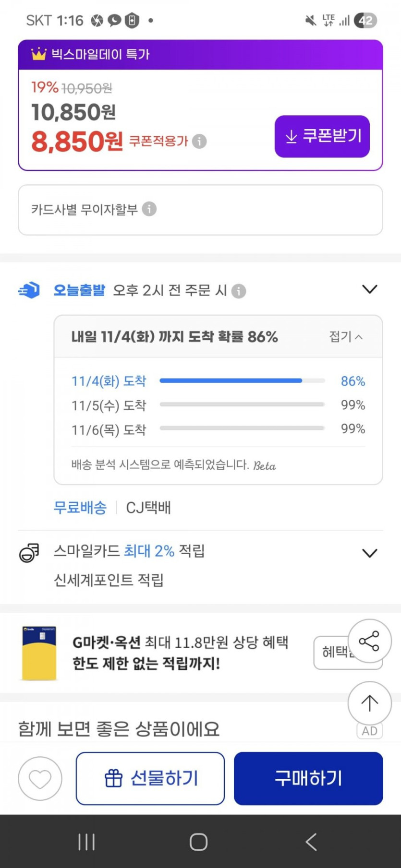401x868 pixels.
Task: Expand the 오늘출발 shipping section chevron
Action: [369, 289]
